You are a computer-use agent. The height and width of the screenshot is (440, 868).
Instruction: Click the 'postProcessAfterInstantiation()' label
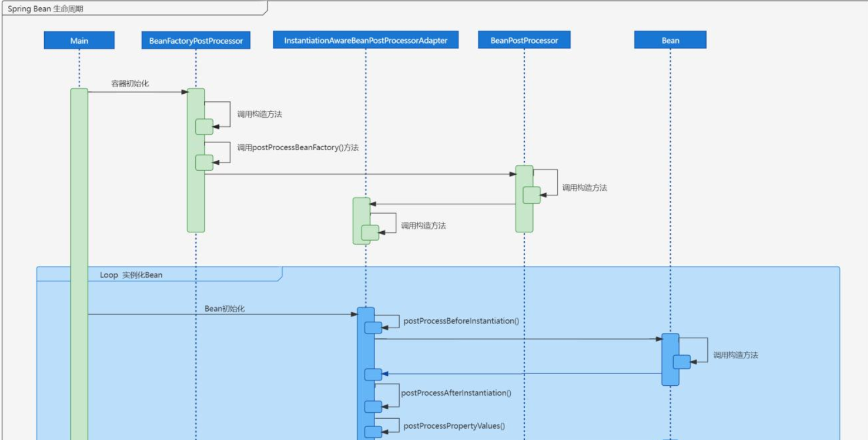[456, 393]
